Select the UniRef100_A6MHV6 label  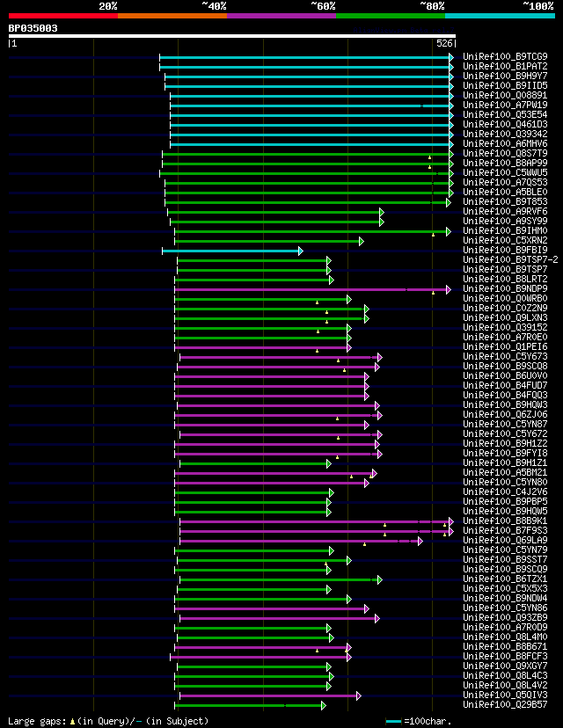(505, 143)
